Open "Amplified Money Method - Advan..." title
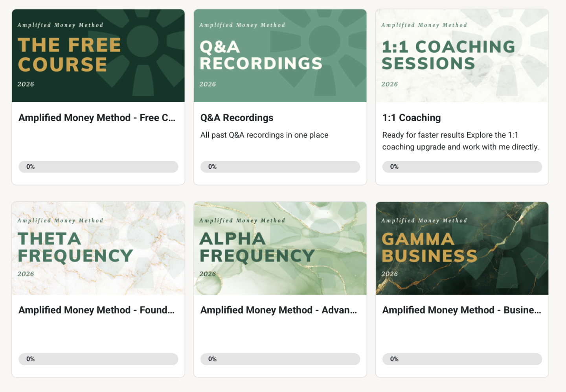The height and width of the screenshot is (392, 566). [279, 310]
